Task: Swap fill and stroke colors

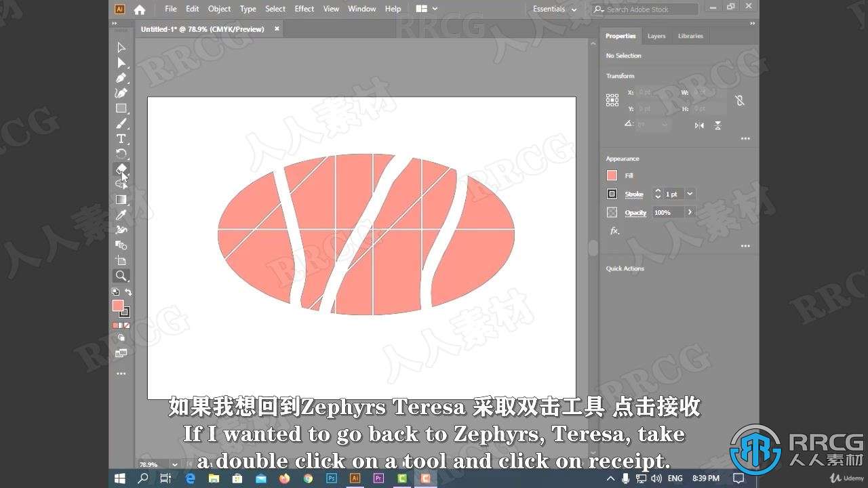Action: 128,292
